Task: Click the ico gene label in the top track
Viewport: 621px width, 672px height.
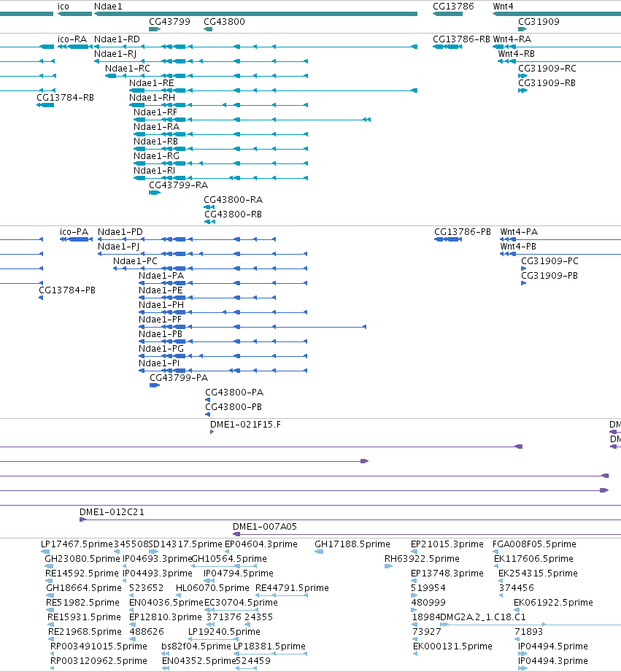Action: [63, 7]
